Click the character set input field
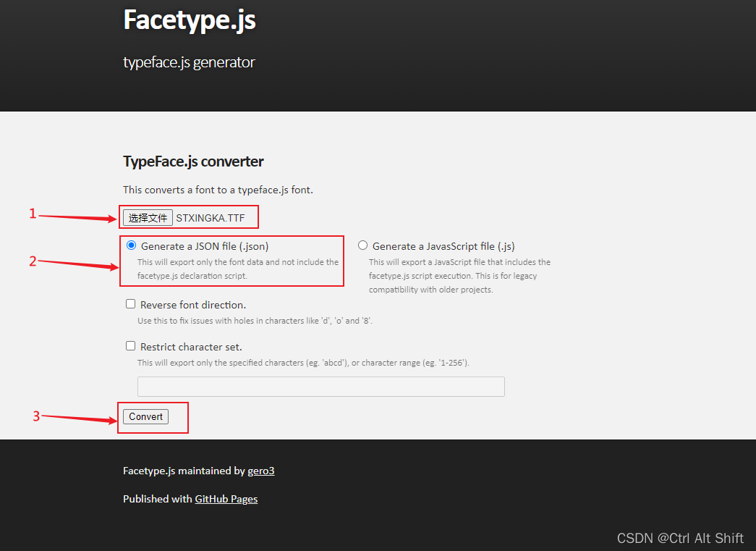This screenshot has width=756, height=551. 320,386
